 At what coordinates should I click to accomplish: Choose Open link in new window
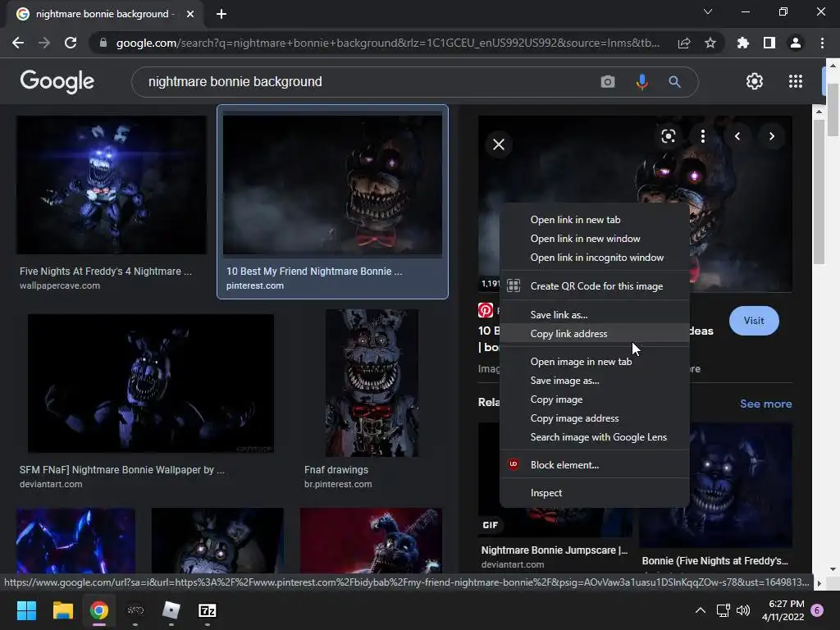coord(594,239)
